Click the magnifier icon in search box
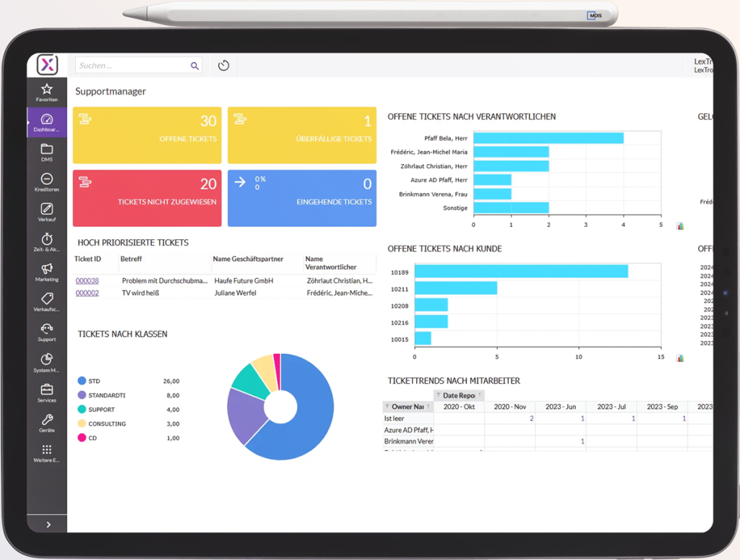Screen dimensions: 740x560 (194, 66)
